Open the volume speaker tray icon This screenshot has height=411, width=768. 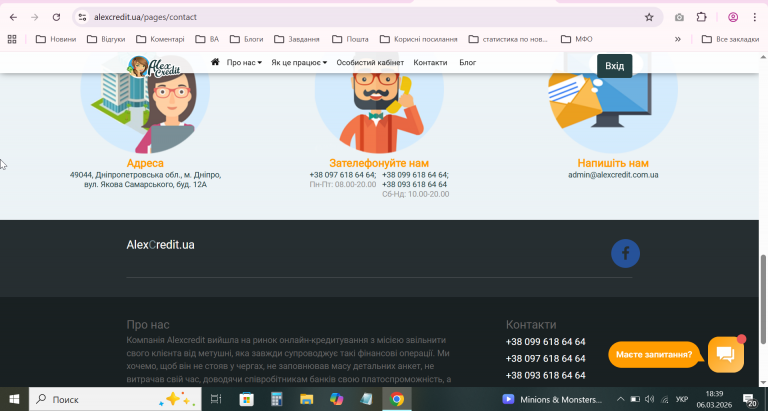(x=649, y=399)
